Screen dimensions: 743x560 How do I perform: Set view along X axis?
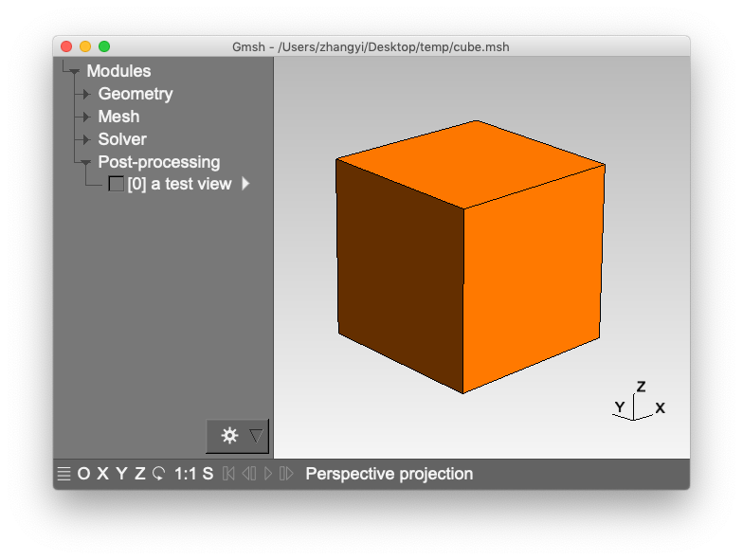(102, 474)
